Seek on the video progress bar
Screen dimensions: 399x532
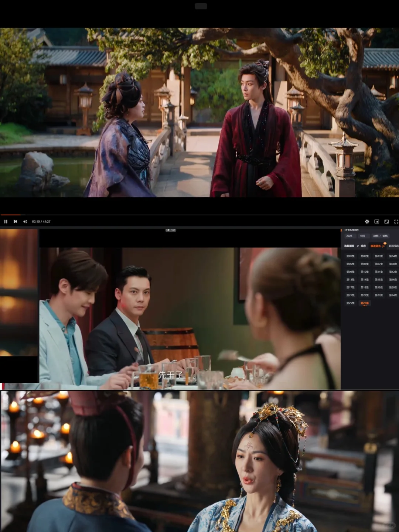[199, 215]
